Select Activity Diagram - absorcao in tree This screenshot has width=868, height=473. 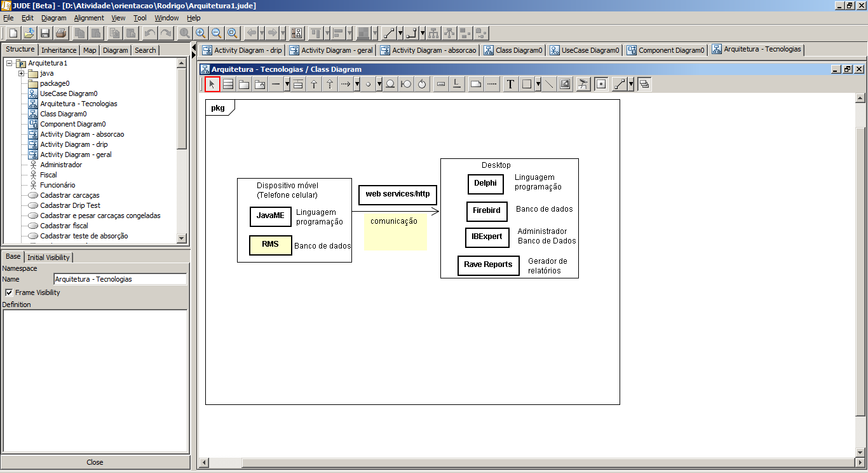(x=82, y=134)
